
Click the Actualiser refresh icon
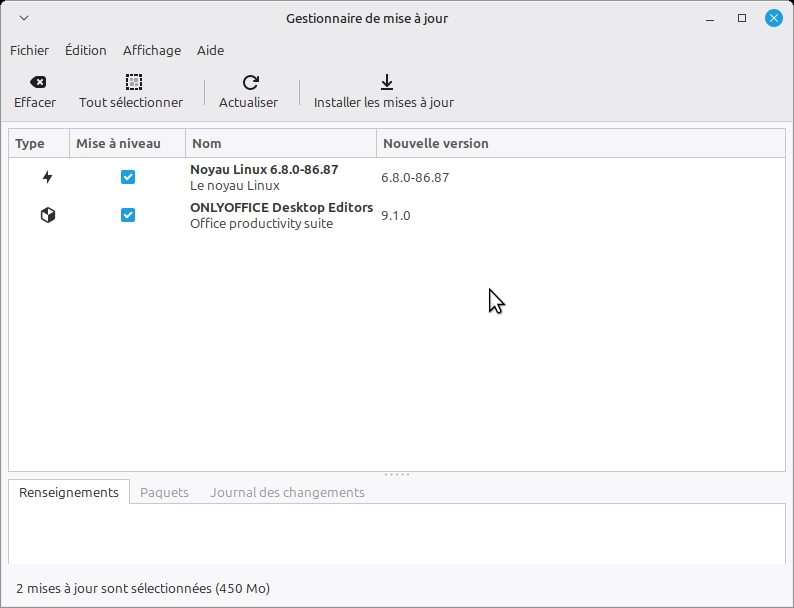[x=251, y=83]
